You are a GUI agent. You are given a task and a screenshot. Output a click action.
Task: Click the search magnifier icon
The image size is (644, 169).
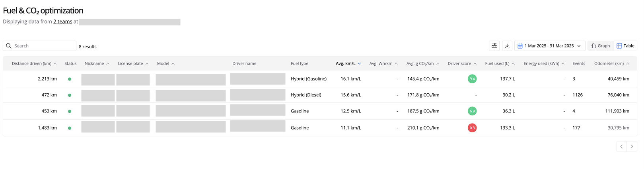pyautogui.click(x=9, y=46)
